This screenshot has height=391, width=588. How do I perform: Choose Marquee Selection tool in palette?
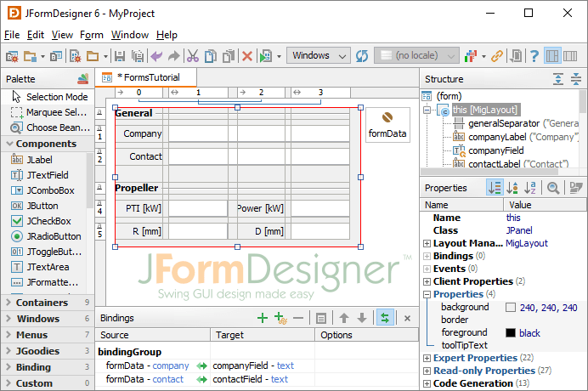48,112
